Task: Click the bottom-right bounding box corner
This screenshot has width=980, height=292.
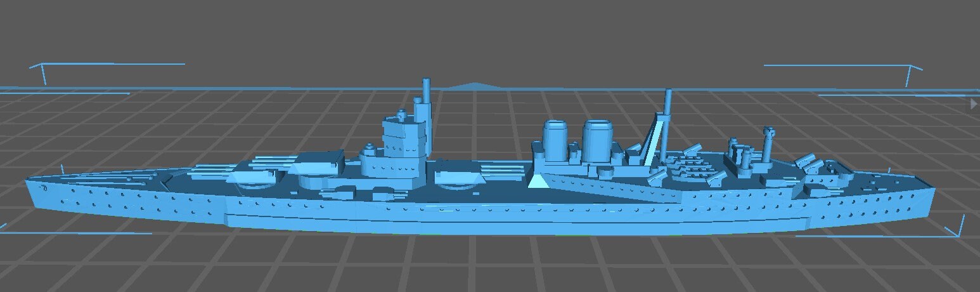Action: pyautogui.click(x=957, y=234)
